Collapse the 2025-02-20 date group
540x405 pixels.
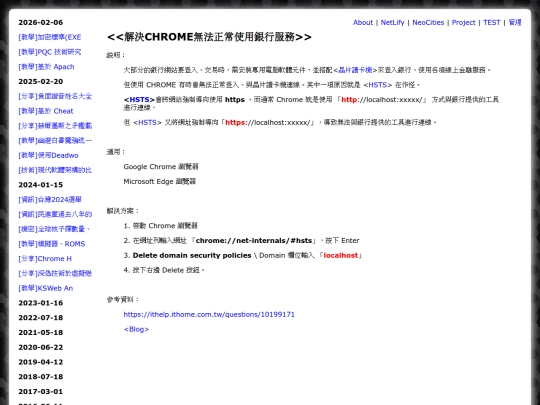click(41, 82)
